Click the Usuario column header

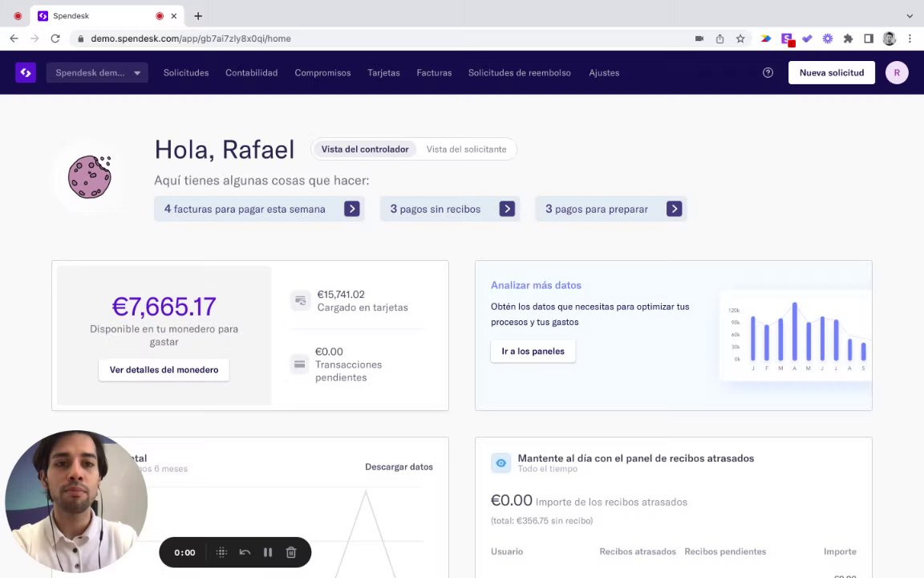[x=507, y=552]
